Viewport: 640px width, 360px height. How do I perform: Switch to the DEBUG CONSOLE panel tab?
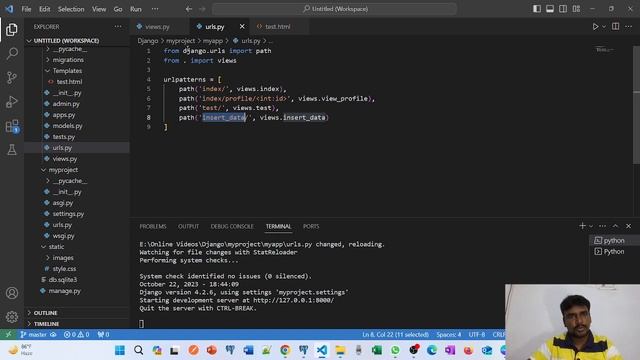pos(232,226)
